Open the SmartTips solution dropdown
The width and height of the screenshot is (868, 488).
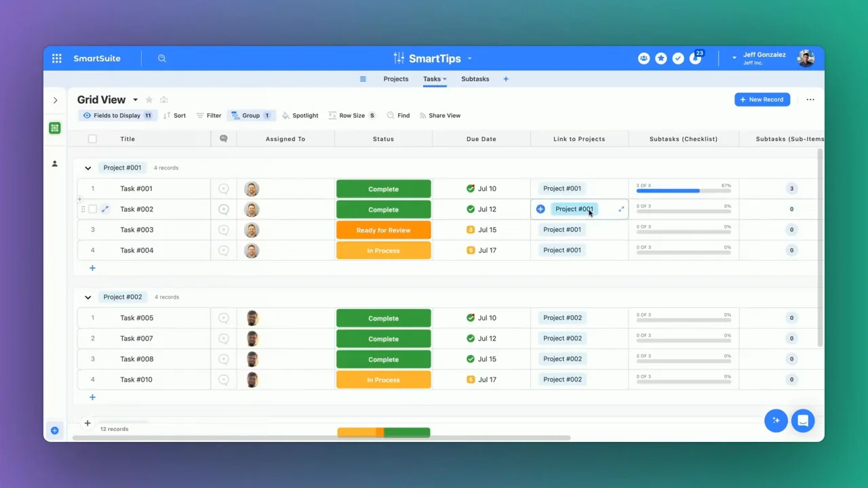469,59
